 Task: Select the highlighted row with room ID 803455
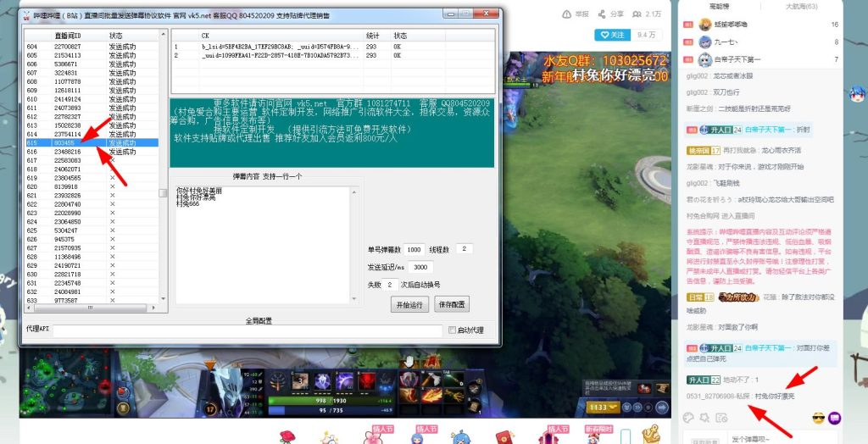92,143
